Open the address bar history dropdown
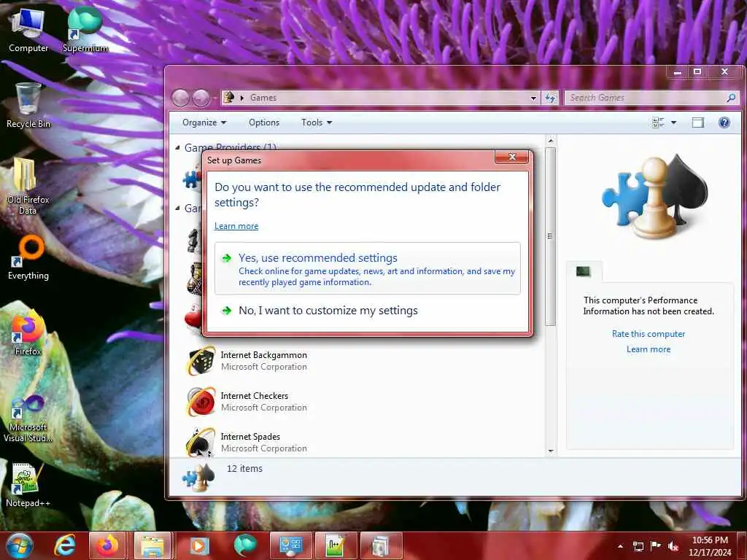 tap(533, 98)
